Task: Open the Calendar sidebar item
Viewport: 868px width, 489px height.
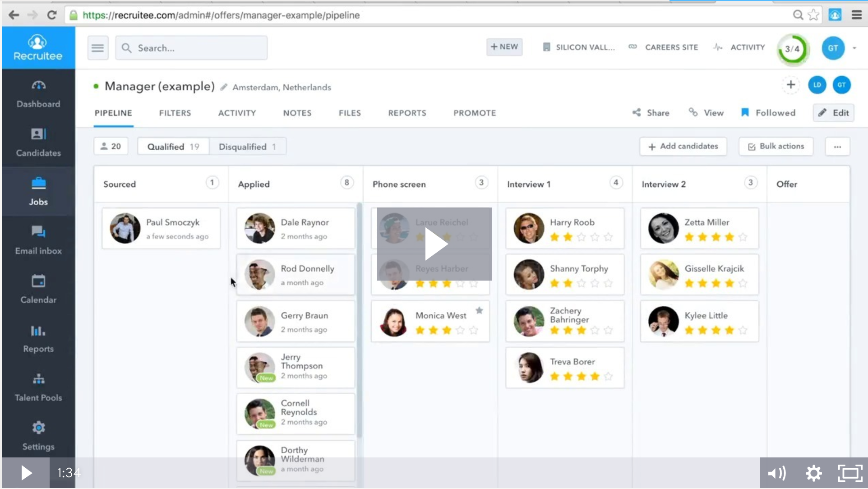Action: point(38,289)
